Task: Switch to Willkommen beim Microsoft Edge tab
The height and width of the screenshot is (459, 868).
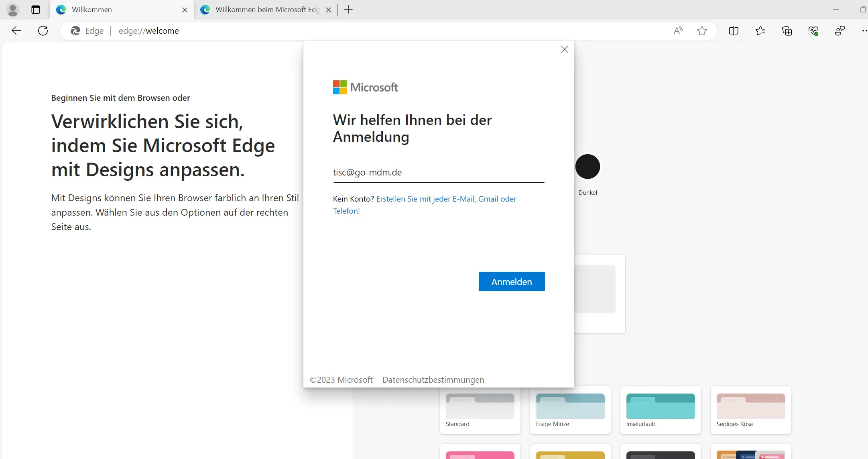Action: [x=267, y=10]
